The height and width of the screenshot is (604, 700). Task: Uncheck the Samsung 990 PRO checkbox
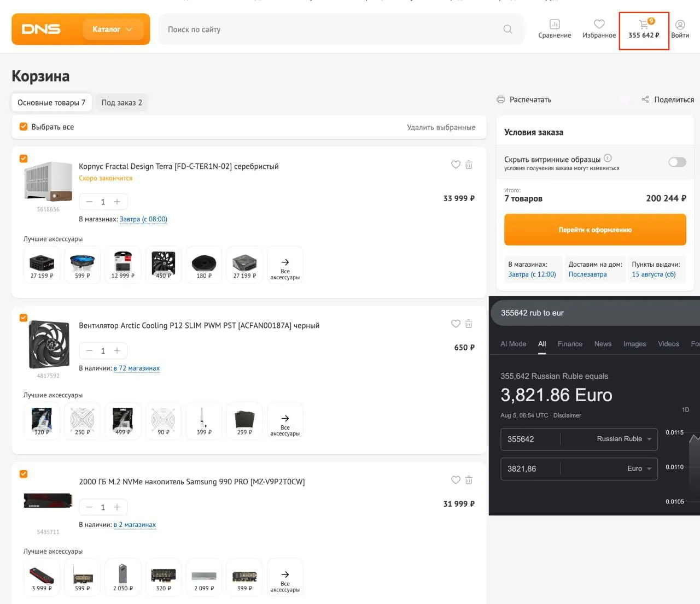tap(24, 474)
